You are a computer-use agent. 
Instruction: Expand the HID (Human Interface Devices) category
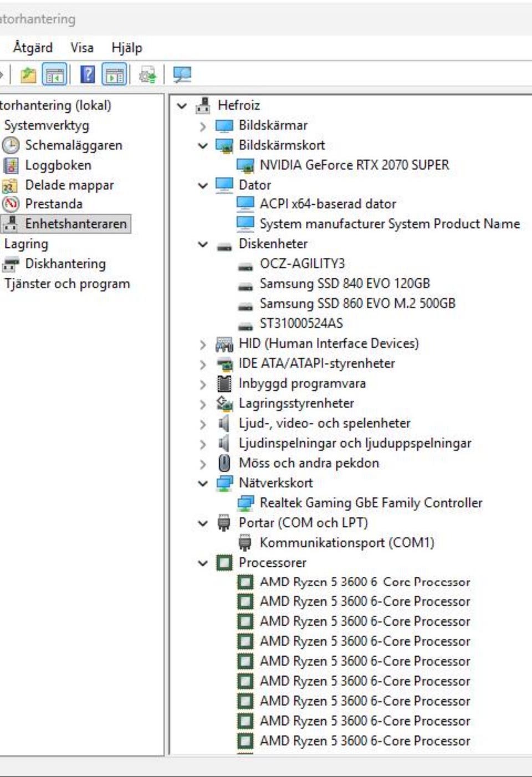point(202,344)
